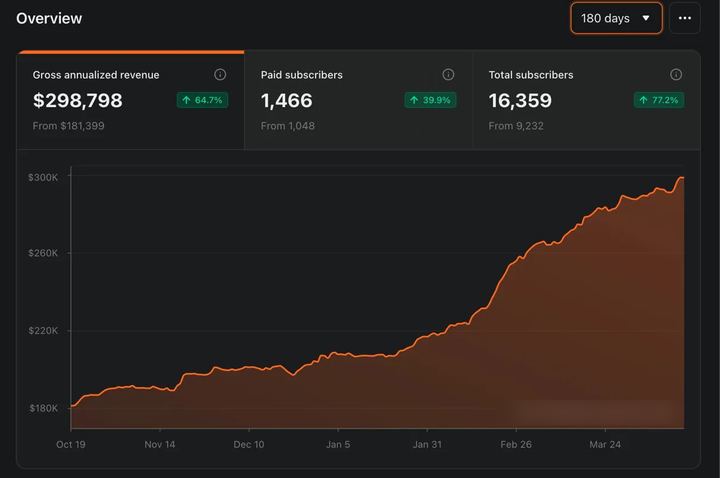Click the 'From 9,232' text
The height and width of the screenshot is (478, 720).
(516, 126)
